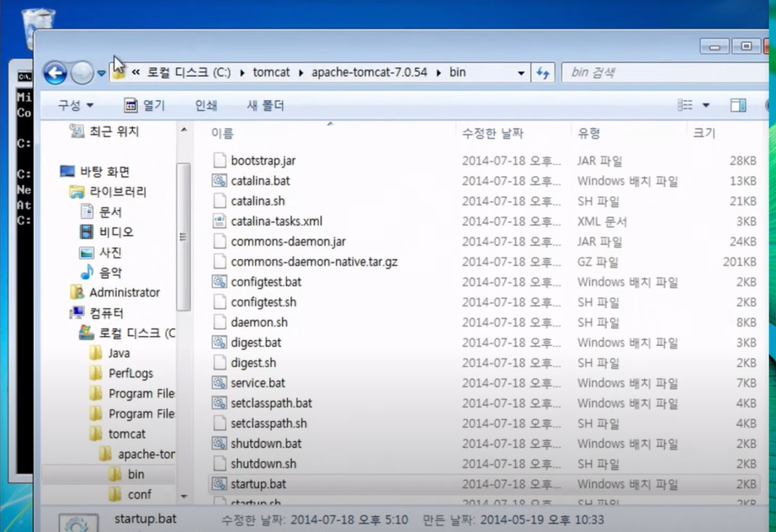
Task: Click the 열기 (Open) toolbar button
Action: 145,105
